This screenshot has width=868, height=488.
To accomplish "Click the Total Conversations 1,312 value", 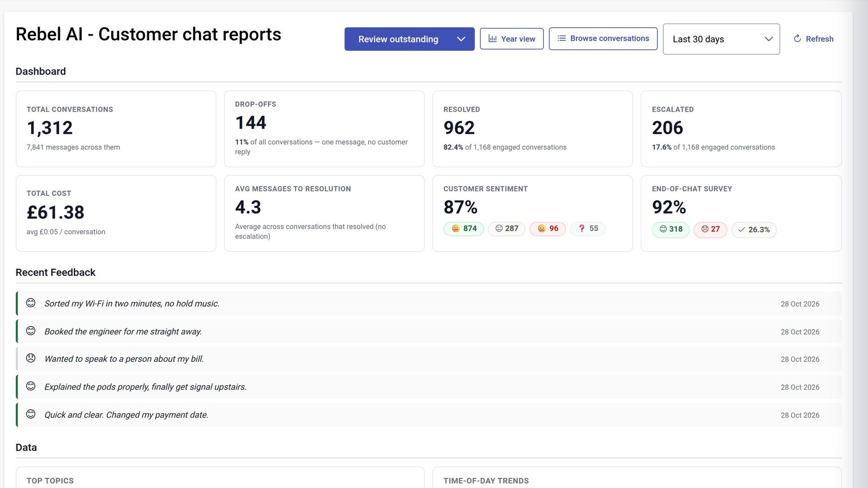I will point(50,128).
